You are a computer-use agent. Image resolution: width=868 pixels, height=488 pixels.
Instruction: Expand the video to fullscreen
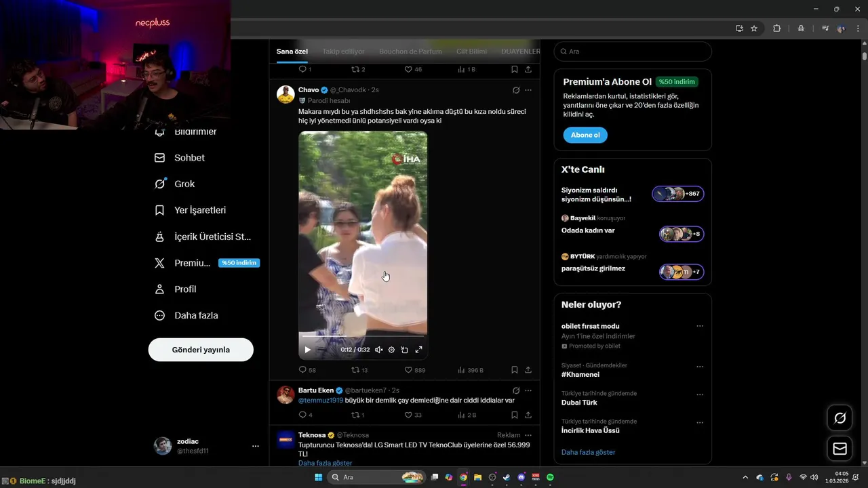point(418,350)
